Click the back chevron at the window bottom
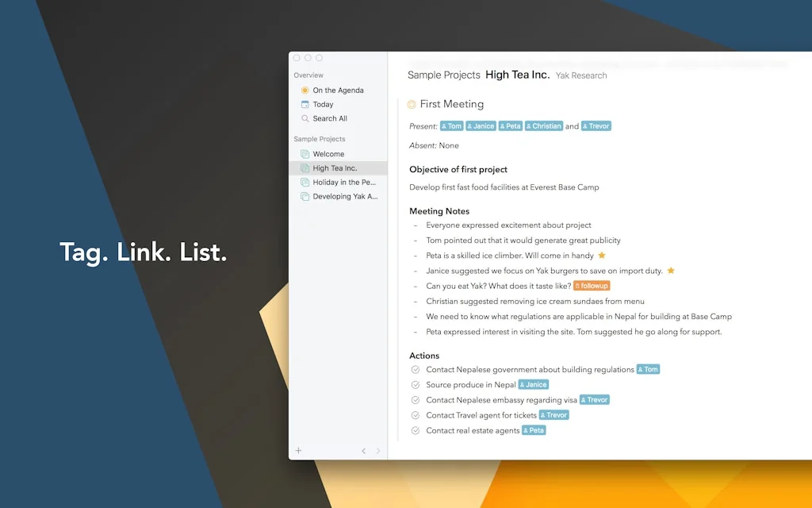Screen dimensions: 812x508 (364, 450)
